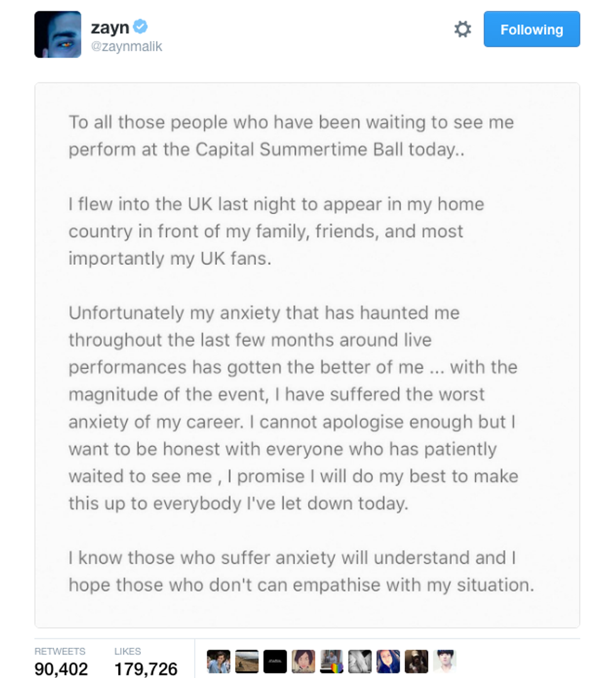Open the eighth liker avatar
This screenshot has width=616, height=678.
pyautogui.click(x=417, y=662)
